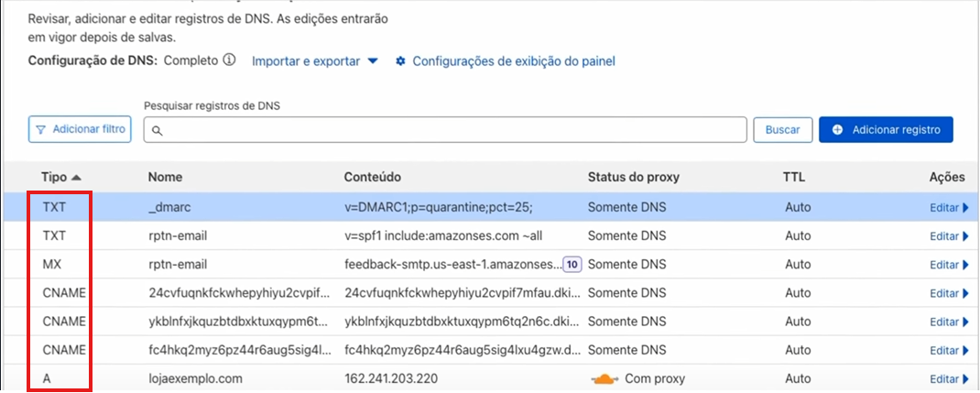This screenshot has height=393, width=980.
Task: Click the info icon next to Completo
Action: [229, 60]
